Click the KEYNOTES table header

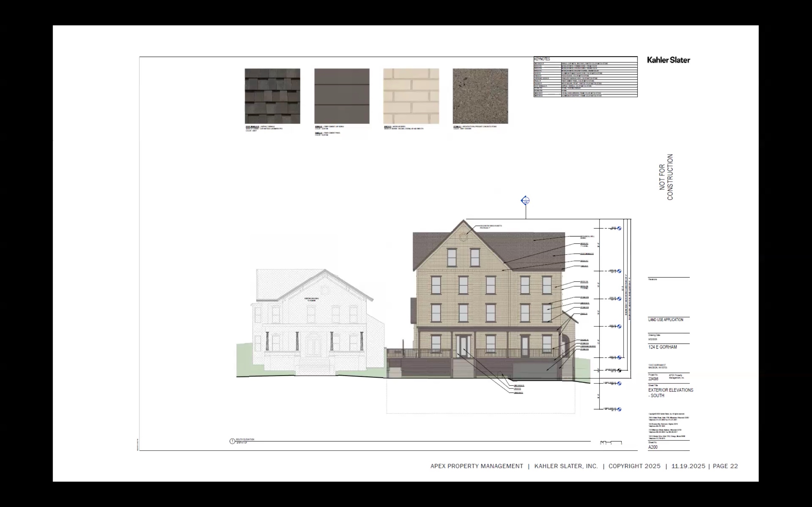point(542,59)
